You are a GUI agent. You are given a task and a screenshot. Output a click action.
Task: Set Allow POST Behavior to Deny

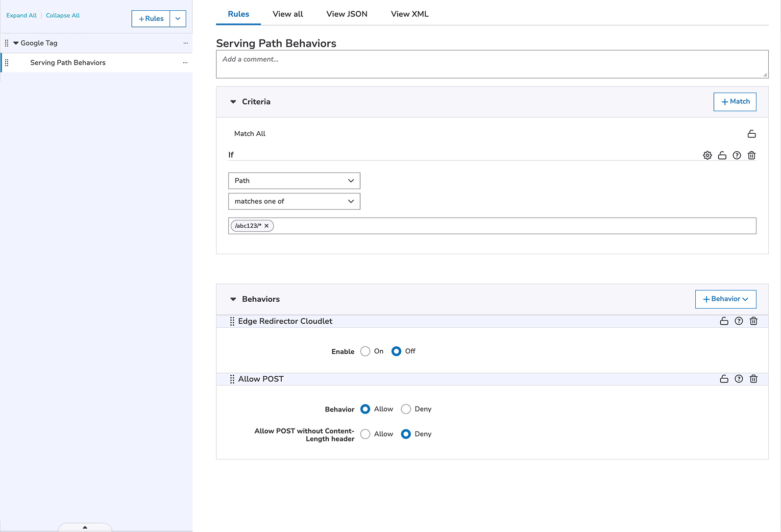pos(406,409)
